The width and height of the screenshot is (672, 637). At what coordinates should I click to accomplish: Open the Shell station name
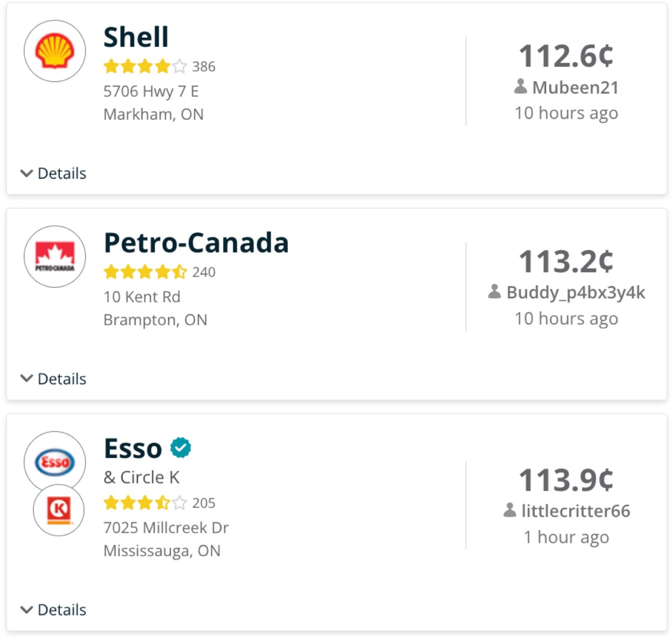[135, 37]
